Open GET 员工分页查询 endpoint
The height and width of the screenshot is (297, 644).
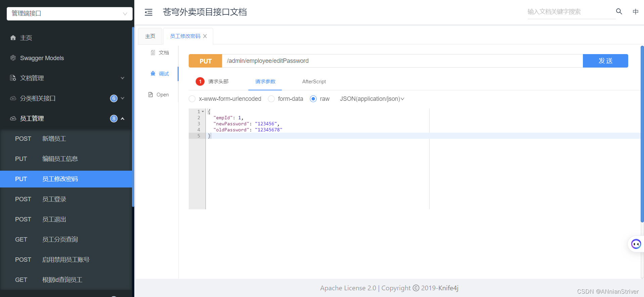[66, 239]
